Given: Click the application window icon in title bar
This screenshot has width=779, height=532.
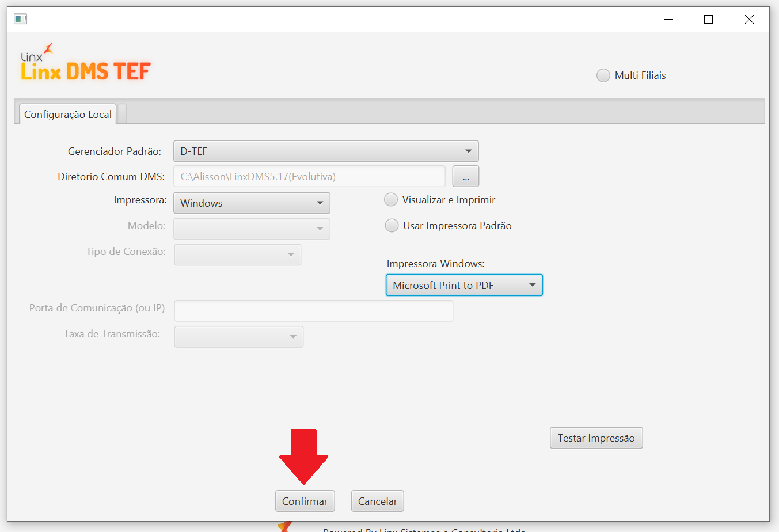Looking at the screenshot, I should point(21,19).
